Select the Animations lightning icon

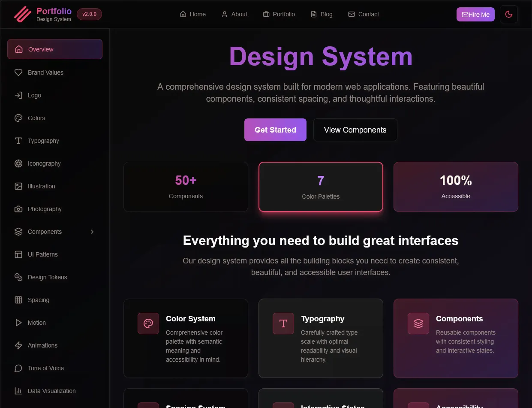point(18,345)
